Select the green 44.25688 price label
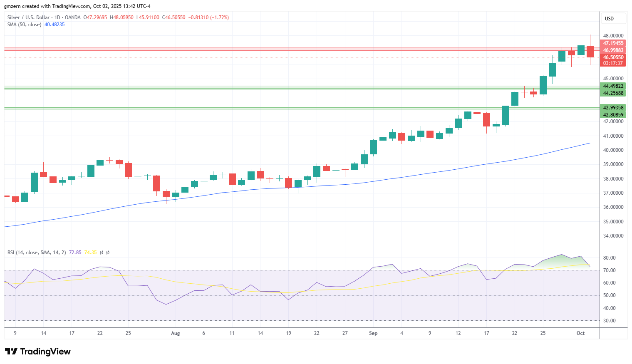Image resolution: width=632 pixels, height=364 pixels. (x=613, y=93)
